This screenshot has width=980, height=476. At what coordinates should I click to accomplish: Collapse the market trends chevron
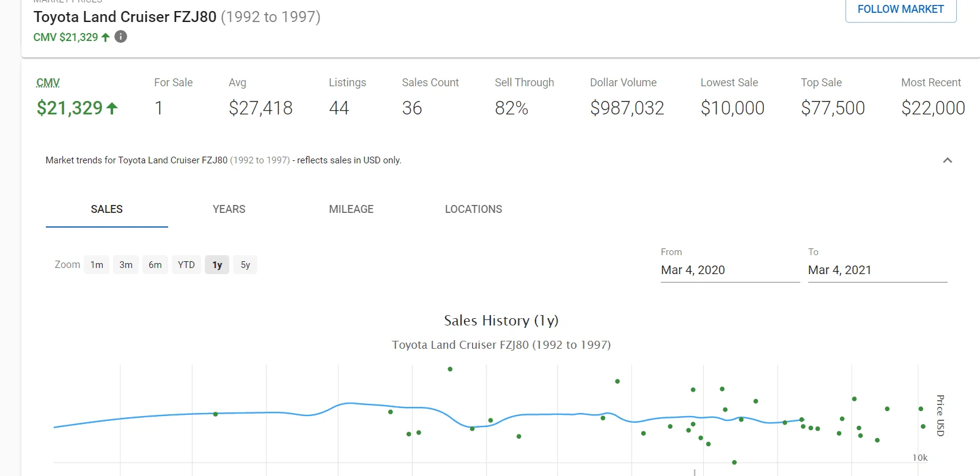(x=947, y=160)
